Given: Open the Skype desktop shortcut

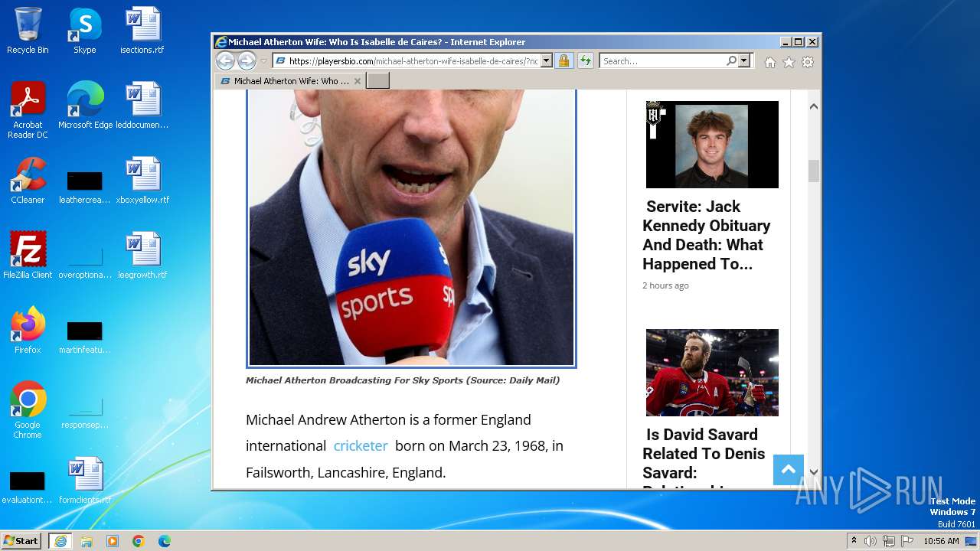Looking at the screenshot, I should [85, 31].
